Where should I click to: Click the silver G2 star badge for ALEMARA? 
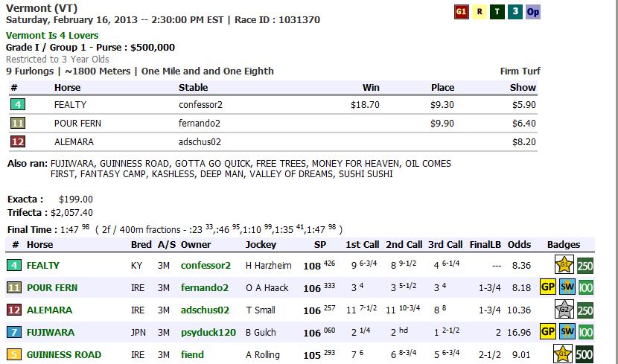567,310
